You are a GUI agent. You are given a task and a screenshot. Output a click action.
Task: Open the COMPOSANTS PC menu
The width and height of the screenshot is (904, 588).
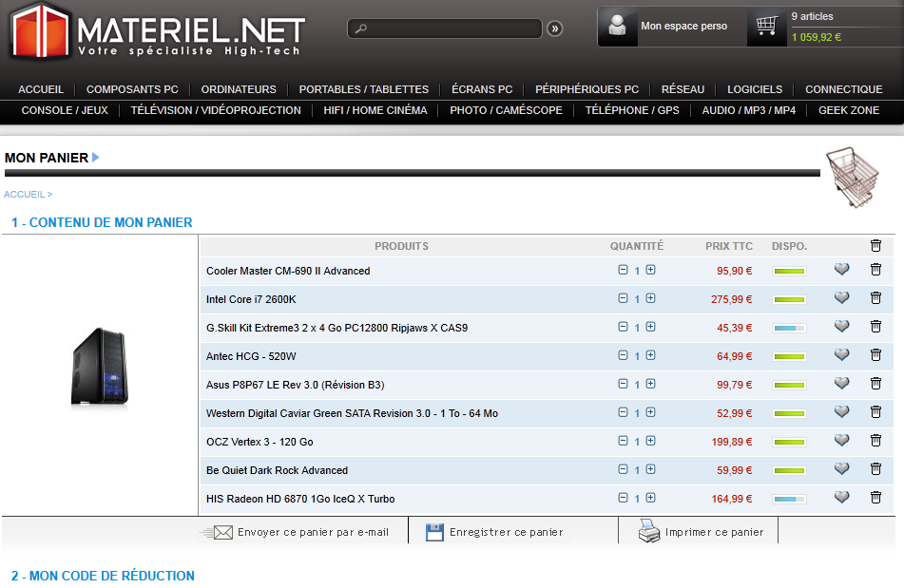pyautogui.click(x=132, y=89)
